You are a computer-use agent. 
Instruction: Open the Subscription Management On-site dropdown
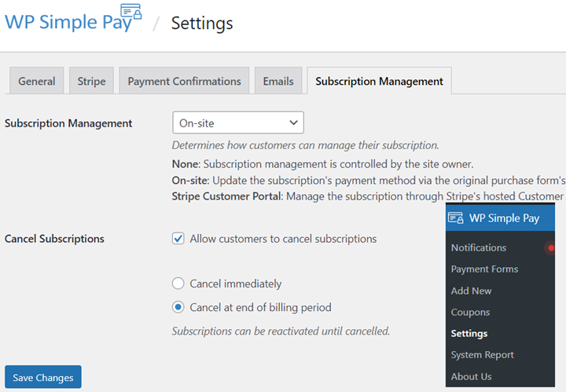[238, 123]
